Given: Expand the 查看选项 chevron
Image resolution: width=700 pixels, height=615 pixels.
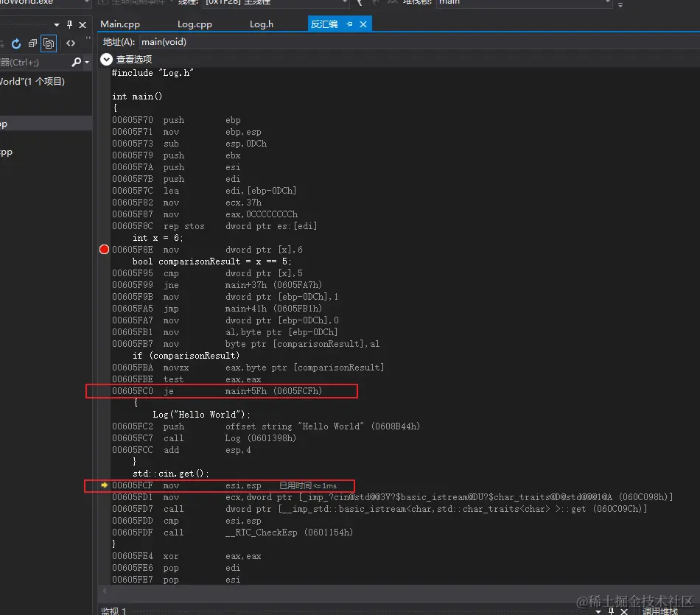Looking at the screenshot, I should tap(106, 59).
